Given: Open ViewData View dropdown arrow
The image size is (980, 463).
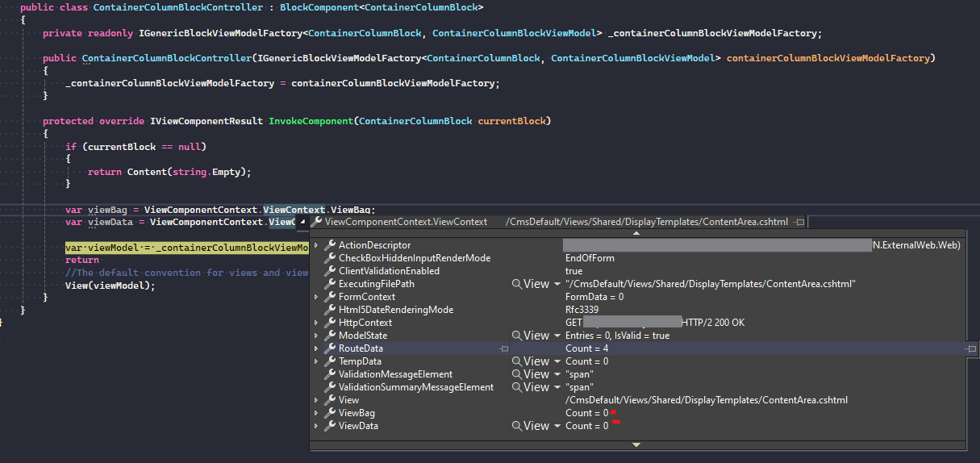Looking at the screenshot, I should point(557,426).
